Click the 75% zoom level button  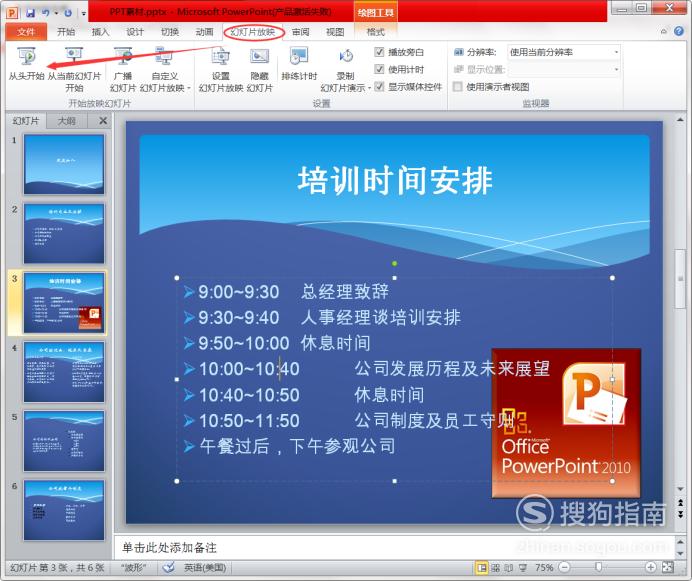tap(544, 567)
